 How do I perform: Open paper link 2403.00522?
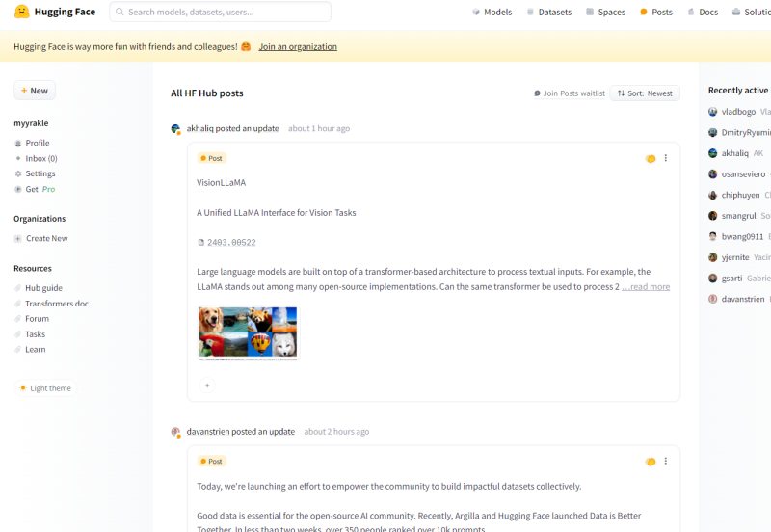231,243
